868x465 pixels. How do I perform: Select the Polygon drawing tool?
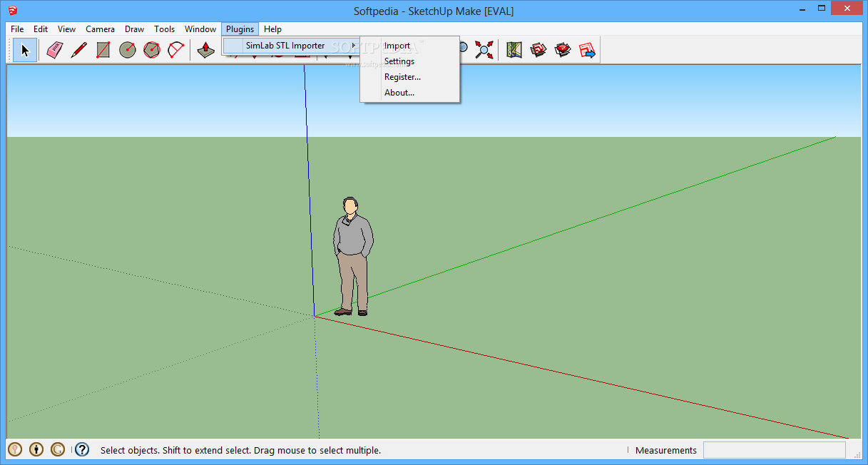(x=152, y=50)
